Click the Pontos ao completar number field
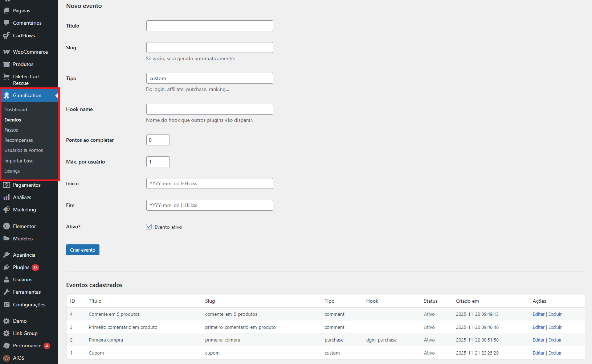 (158, 140)
